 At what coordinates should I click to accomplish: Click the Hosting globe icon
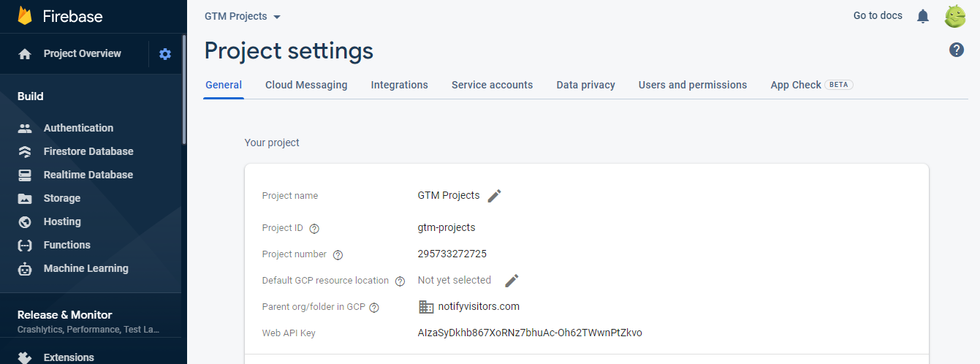point(25,221)
